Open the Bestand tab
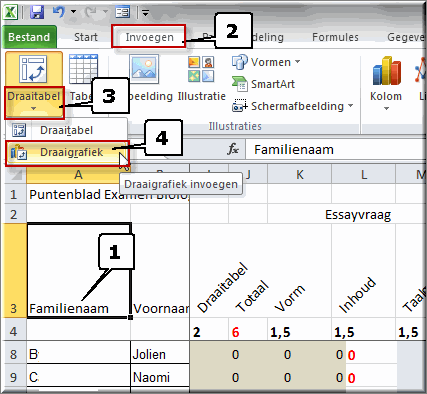Screen dimensions: 427x394 (29, 37)
